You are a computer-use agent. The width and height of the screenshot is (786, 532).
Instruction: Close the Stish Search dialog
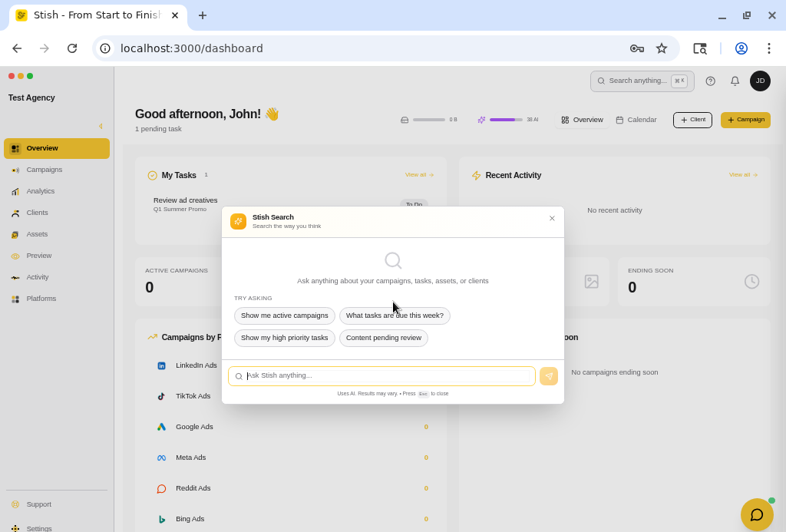click(552, 219)
